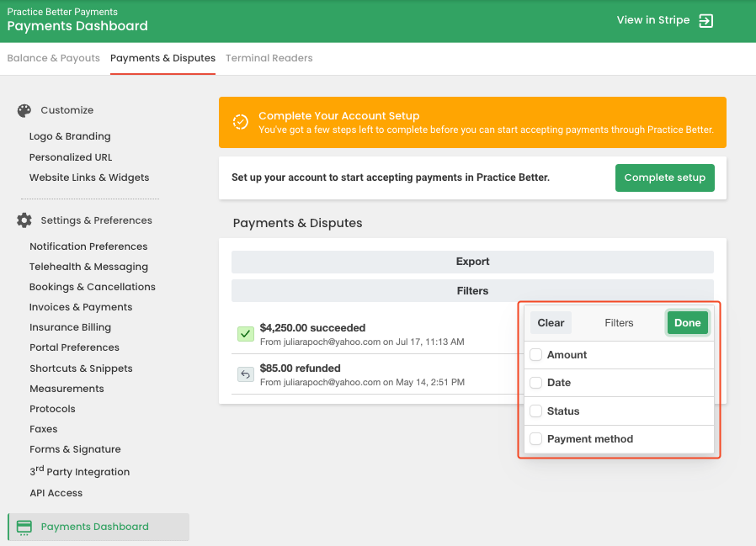Check the Payment method filter
Image resolution: width=756 pixels, height=546 pixels.
pos(535,438)
